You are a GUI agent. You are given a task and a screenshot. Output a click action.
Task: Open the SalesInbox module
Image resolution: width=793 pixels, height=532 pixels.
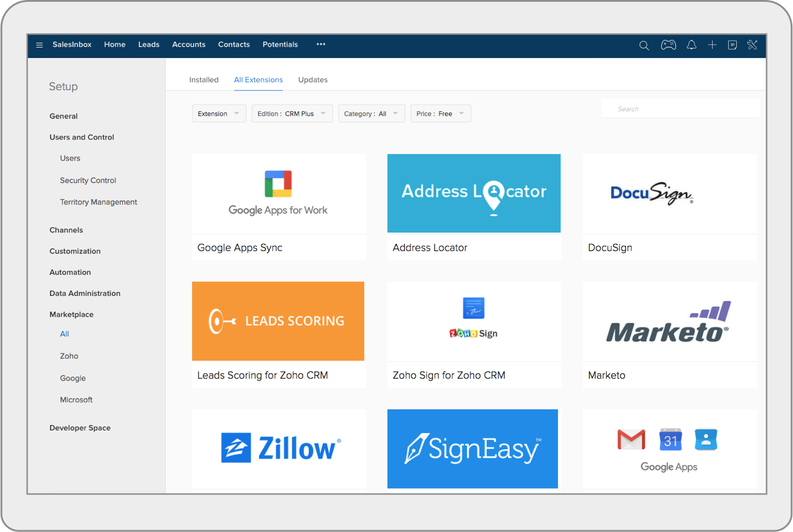point(72,45)
